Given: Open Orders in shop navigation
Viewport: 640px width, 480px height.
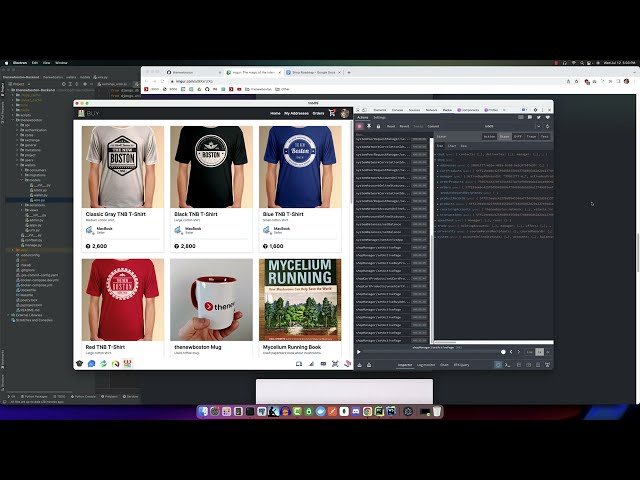Looking at the screenshot, I should tap(318, 113).
